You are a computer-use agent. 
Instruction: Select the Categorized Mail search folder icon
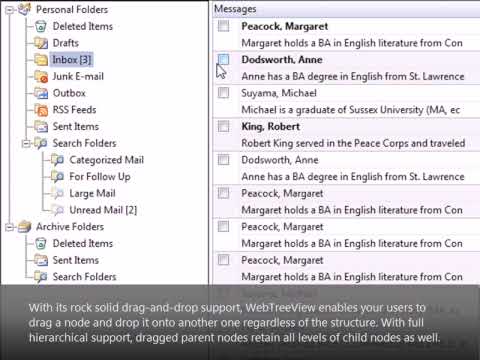coord(57,160)
